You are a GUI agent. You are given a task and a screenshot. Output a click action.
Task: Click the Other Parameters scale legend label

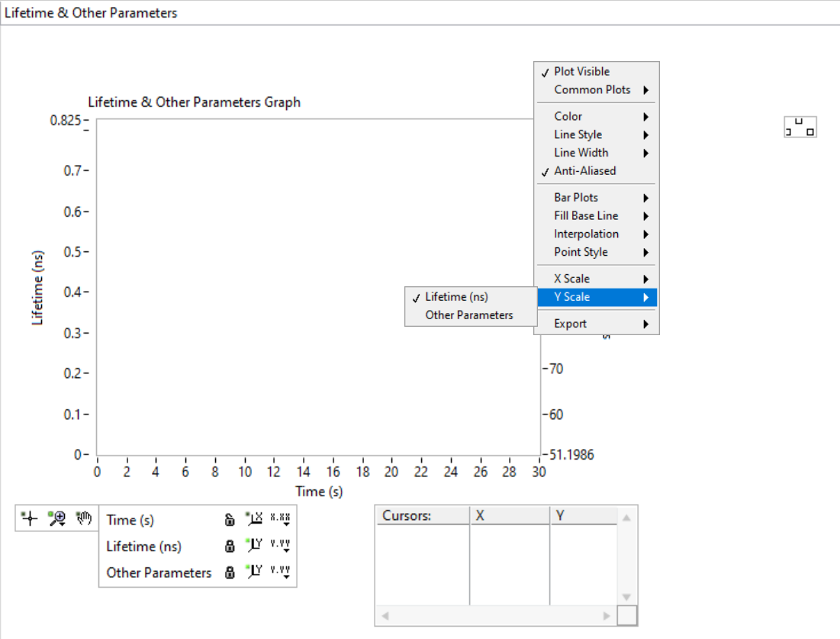pyautogui.click(x=159, y=573)
